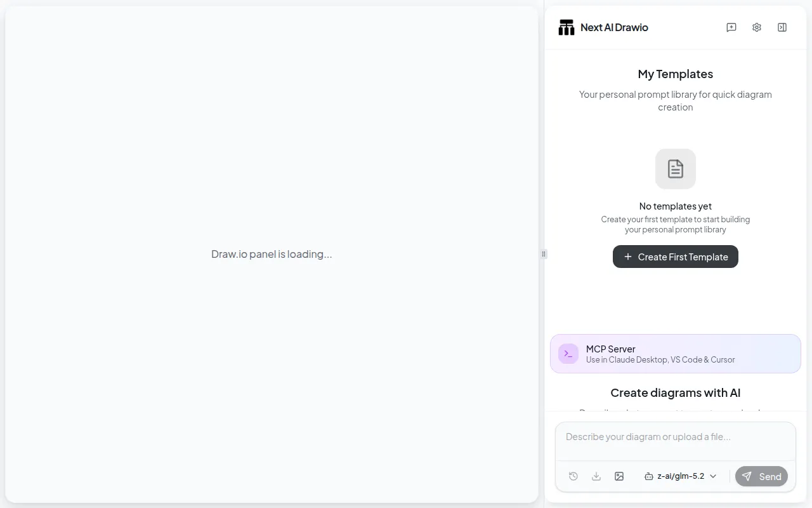Open settings via the gear icon
The image size is (812, 508).
point(757,27)
